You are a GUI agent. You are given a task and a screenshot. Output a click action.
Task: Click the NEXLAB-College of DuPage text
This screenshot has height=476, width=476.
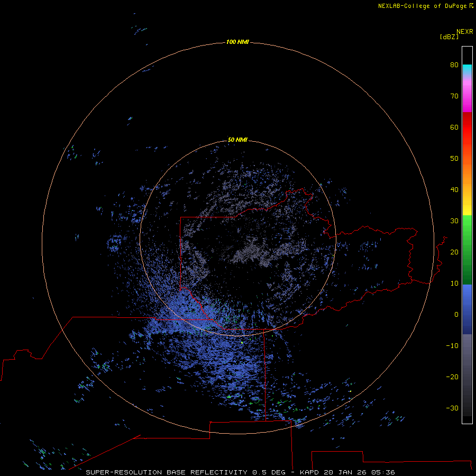click(422, 6)
